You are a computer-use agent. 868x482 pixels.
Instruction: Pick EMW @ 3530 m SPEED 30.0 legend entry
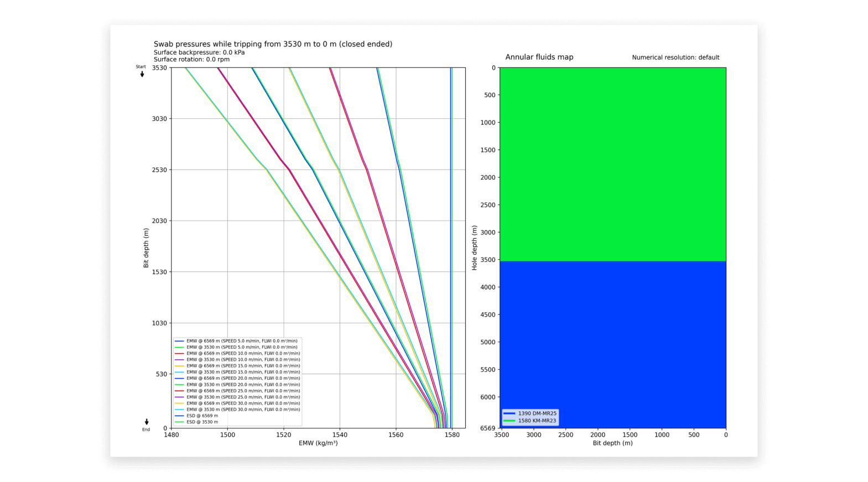tap(243, 410)
